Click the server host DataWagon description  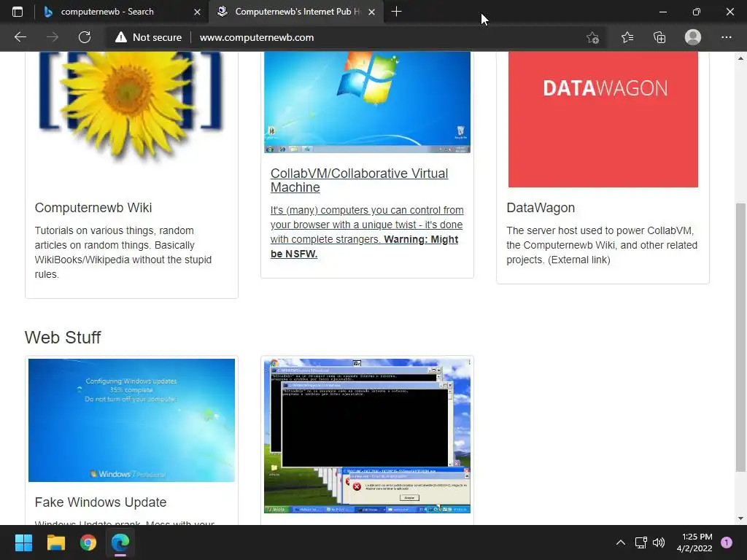tap(602, 245)
